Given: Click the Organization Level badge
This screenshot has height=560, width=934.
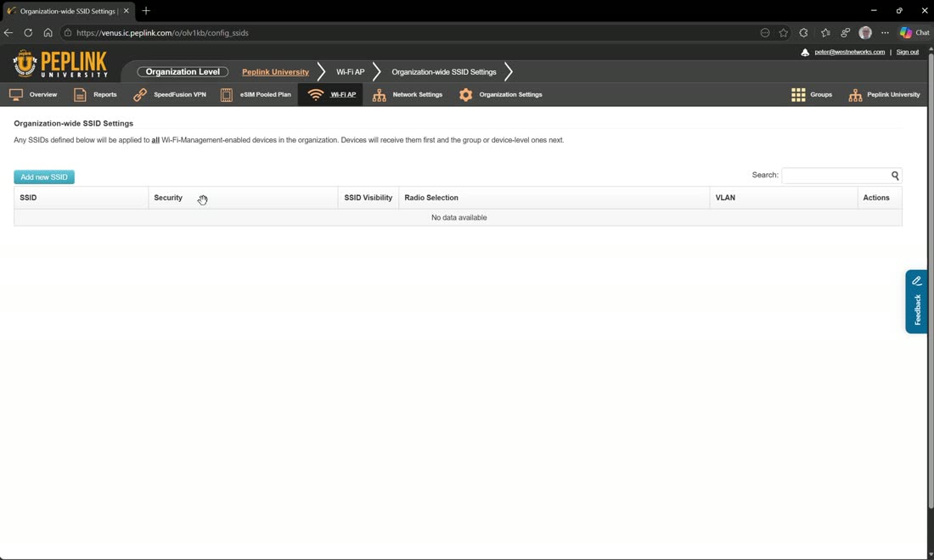Looking at the screenshot, I should pyautogui.click(x=183, y=72).
